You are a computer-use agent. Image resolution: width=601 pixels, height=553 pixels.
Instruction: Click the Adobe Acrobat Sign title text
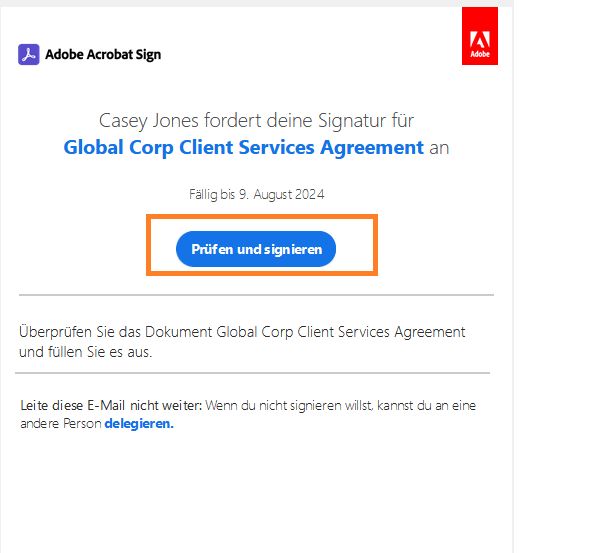point(103,54)
